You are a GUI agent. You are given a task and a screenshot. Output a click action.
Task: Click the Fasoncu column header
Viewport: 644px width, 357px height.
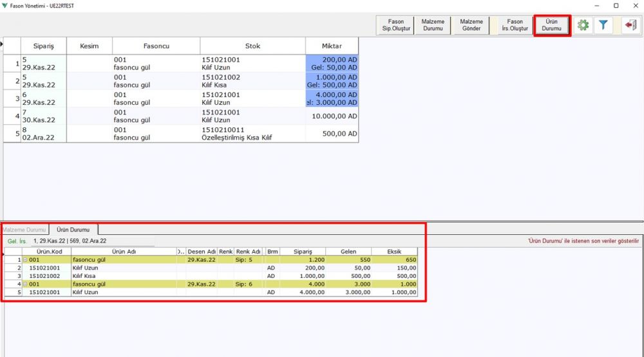[156, 46]
